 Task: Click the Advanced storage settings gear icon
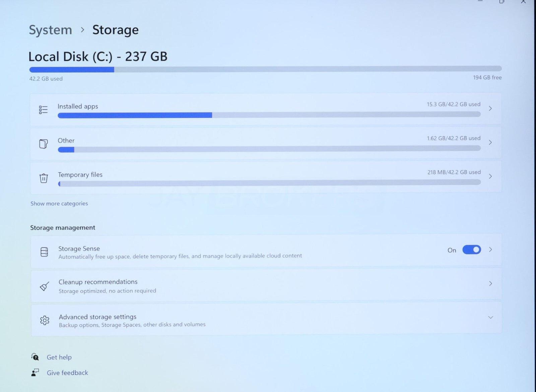point(45,320)
